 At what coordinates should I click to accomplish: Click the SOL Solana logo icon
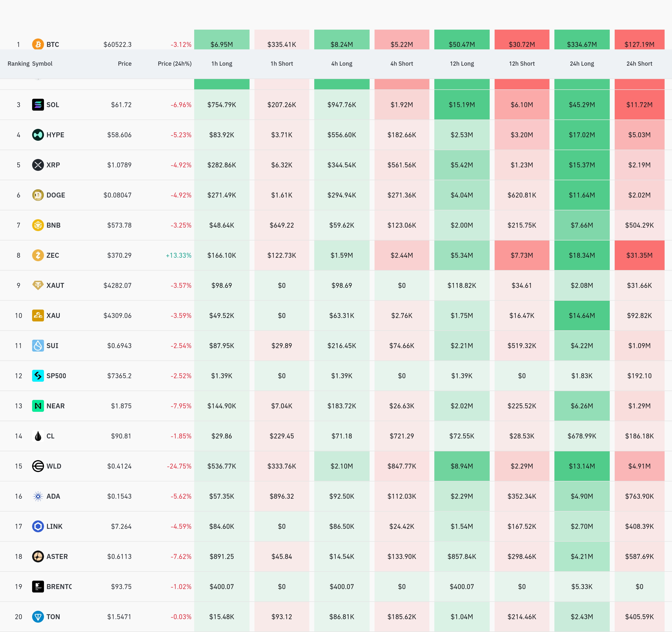click(38, 105)
